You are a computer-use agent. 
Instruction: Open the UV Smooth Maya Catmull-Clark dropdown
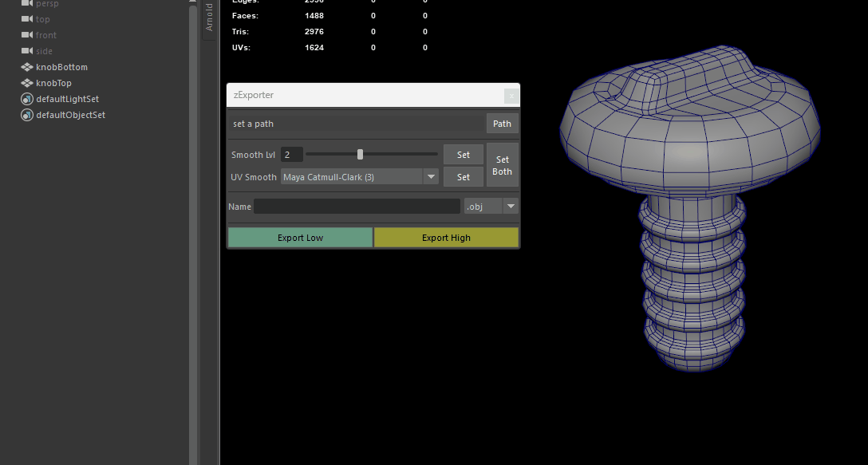[x=359, y=177]
